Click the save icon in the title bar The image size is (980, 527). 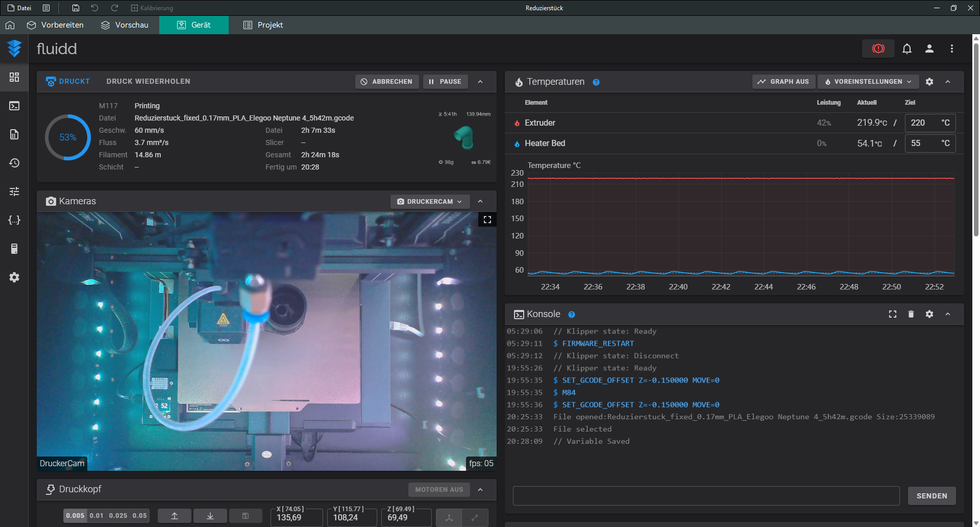76,8
